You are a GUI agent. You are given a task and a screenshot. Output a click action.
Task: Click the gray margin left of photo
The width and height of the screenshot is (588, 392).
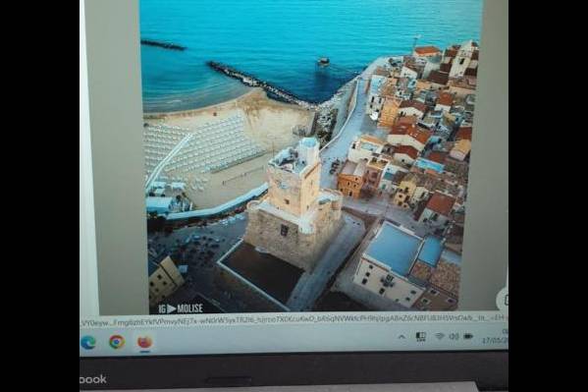point(118,158)
